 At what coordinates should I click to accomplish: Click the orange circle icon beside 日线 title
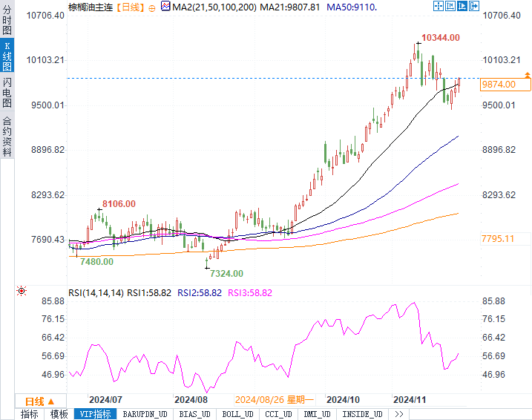(x=152, y=7)
